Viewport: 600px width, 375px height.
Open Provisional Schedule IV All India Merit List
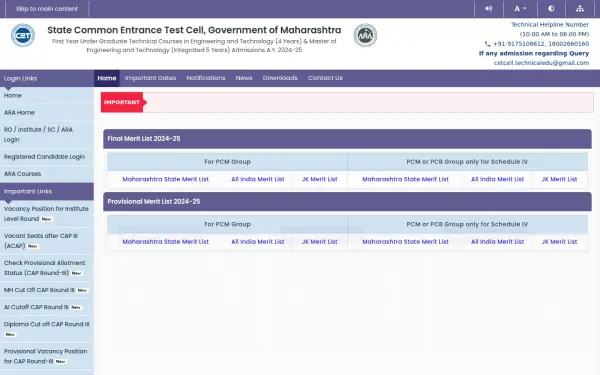click(x=497, y=242)
